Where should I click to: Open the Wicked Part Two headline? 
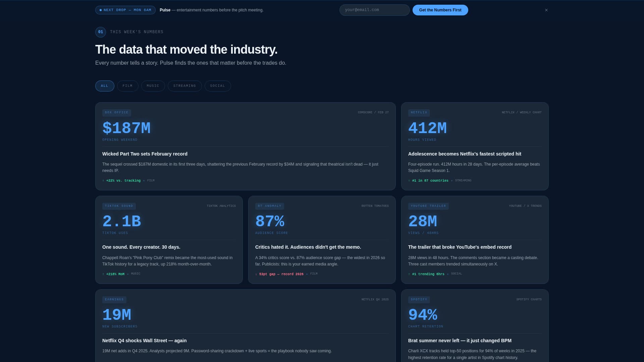[x=145, y=154]
